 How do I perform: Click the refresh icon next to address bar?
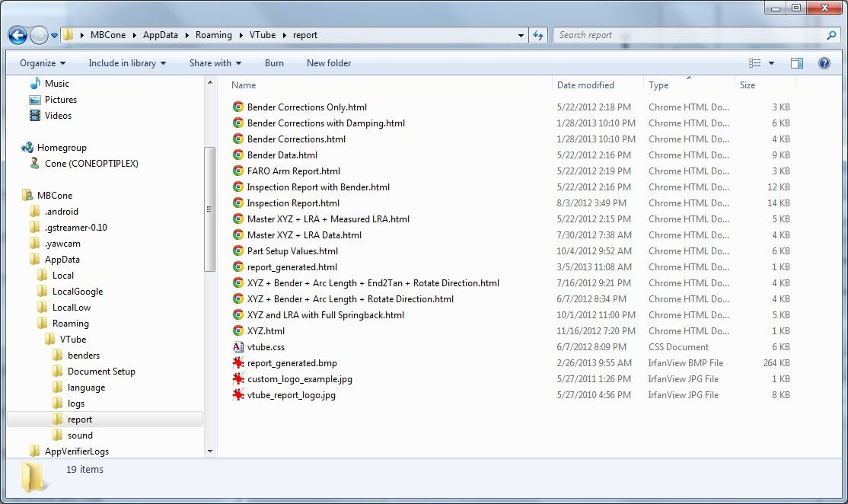click(538, 35)
